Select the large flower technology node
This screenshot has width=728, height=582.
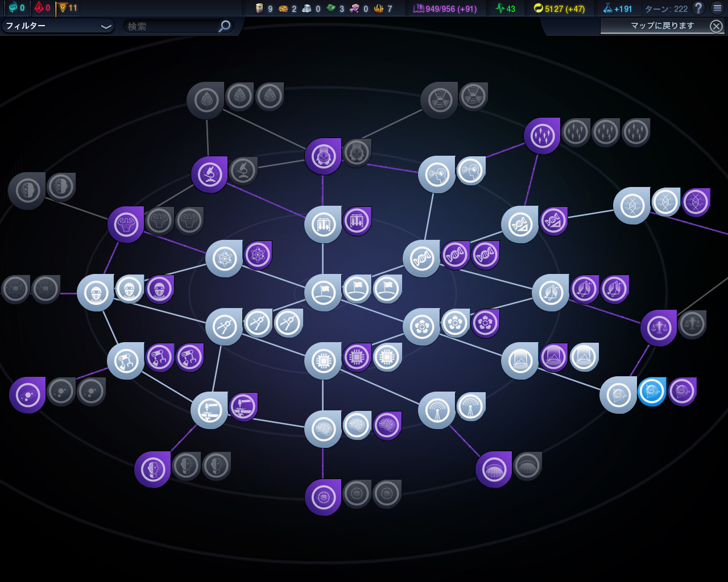421,327
